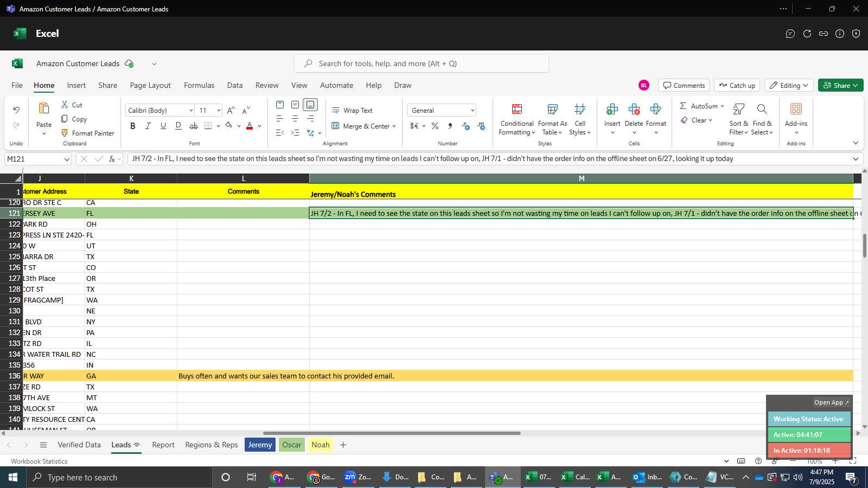Toggle Bold formatting
868x488 pixels.
click(133, 126)
